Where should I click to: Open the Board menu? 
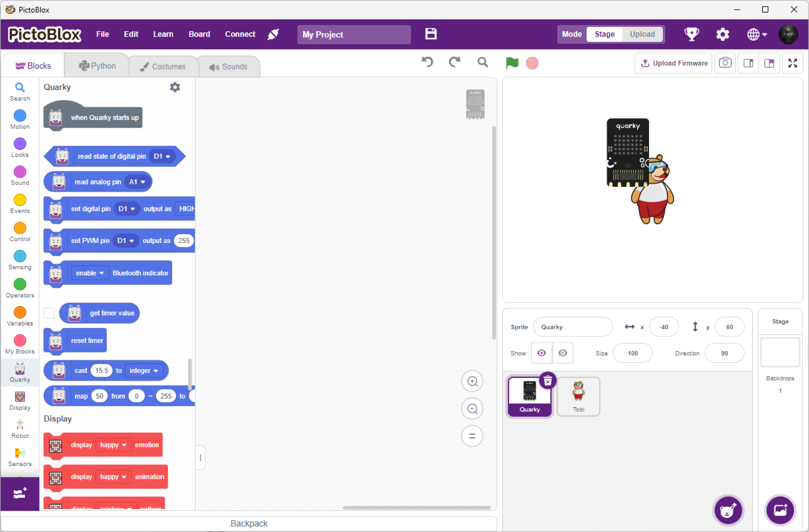(199, 34)
